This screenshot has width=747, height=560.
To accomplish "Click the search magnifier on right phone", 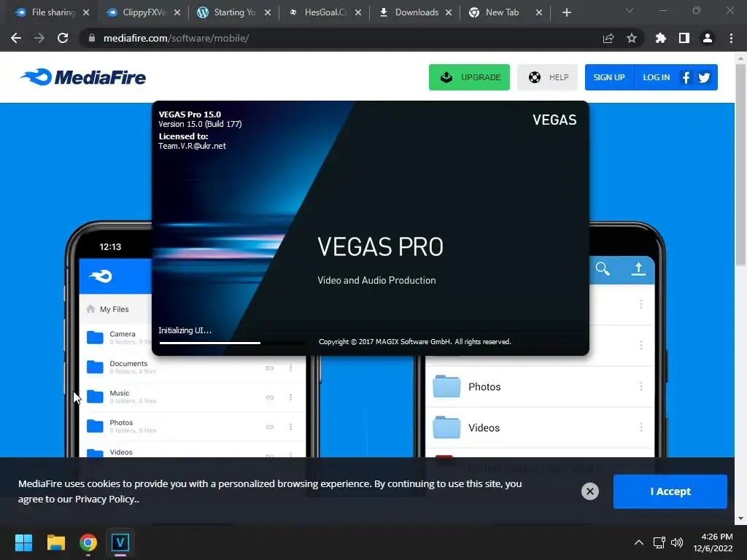I will coord(603,269).
